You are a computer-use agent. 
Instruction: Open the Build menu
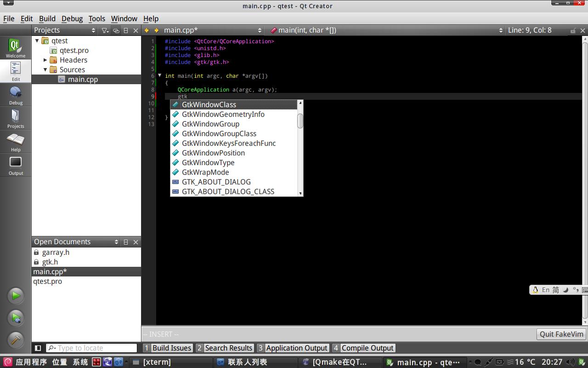[47, 19]
